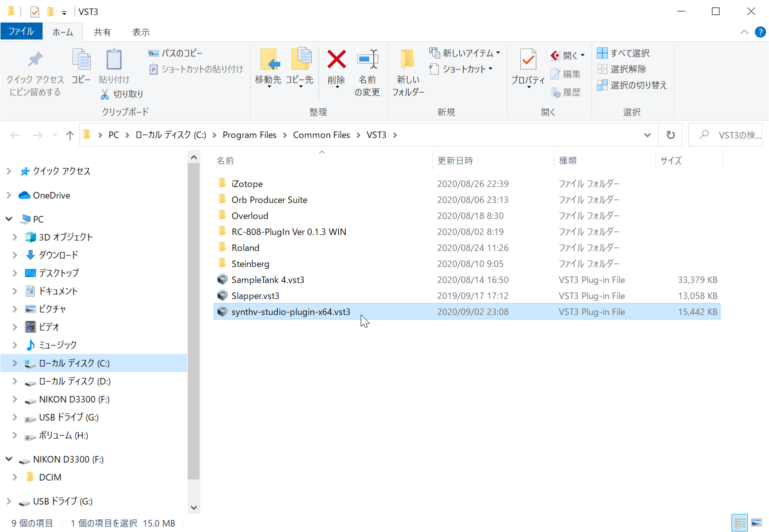Expand the DCIM folder node
This screenshot has height=532, width=769.
[15, 477]
